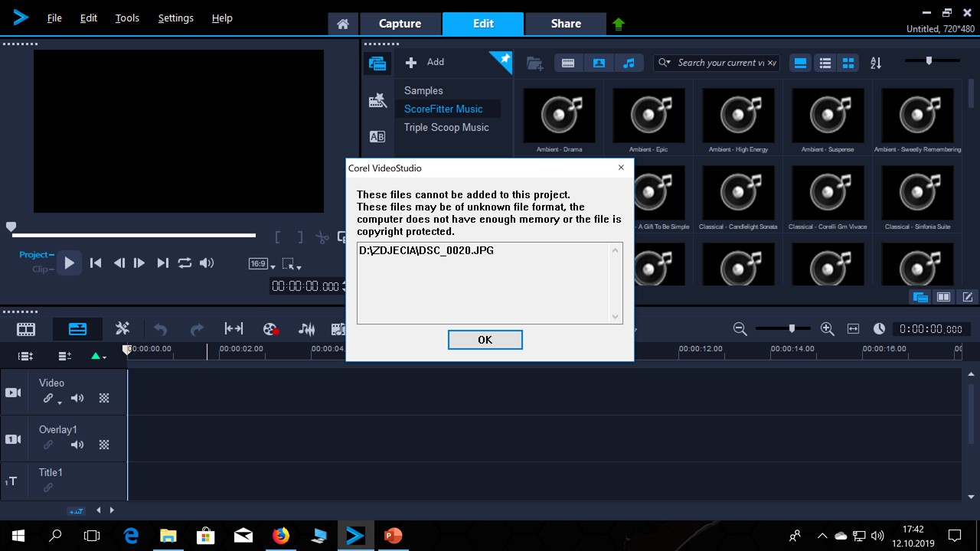Screen dimensions: 980x551
Task: Toggle repeat playback in the preview
Action: click(x=185, y=263)
